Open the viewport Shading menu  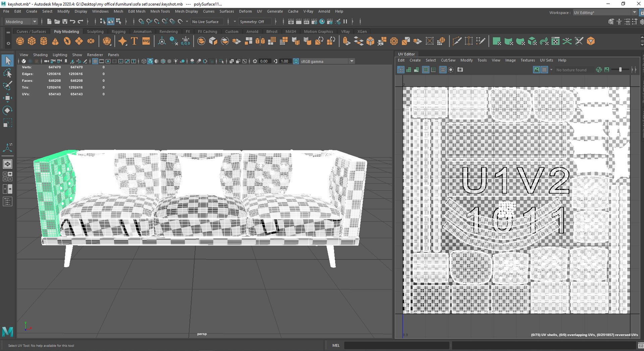(x=40, y=55)
